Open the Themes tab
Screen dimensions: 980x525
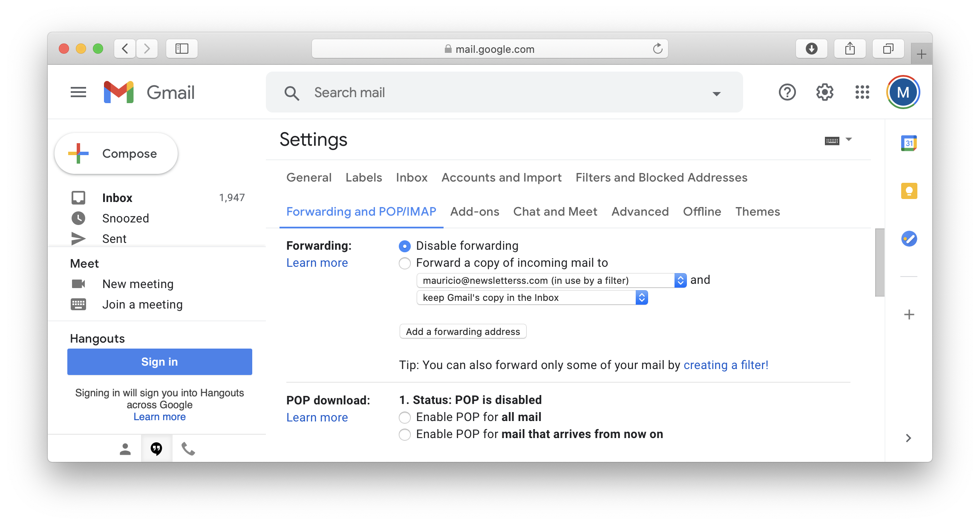(758, 211)
